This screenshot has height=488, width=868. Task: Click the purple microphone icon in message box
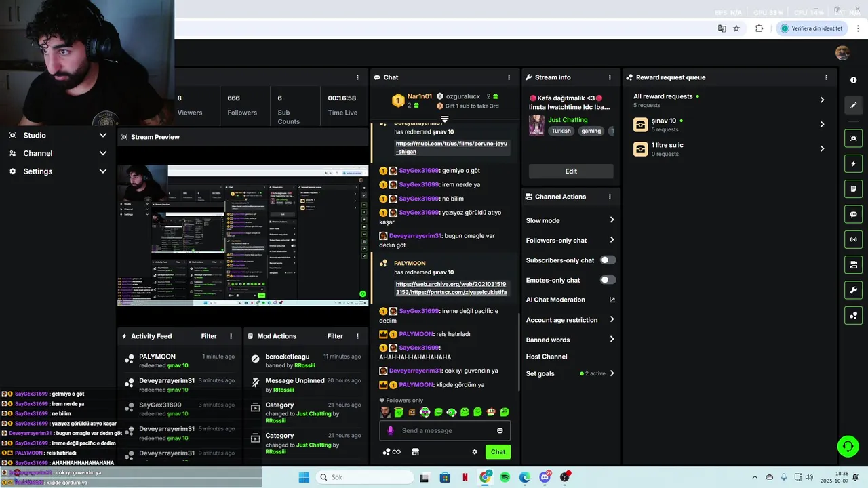pyautogui.click(x=390, y=430)
